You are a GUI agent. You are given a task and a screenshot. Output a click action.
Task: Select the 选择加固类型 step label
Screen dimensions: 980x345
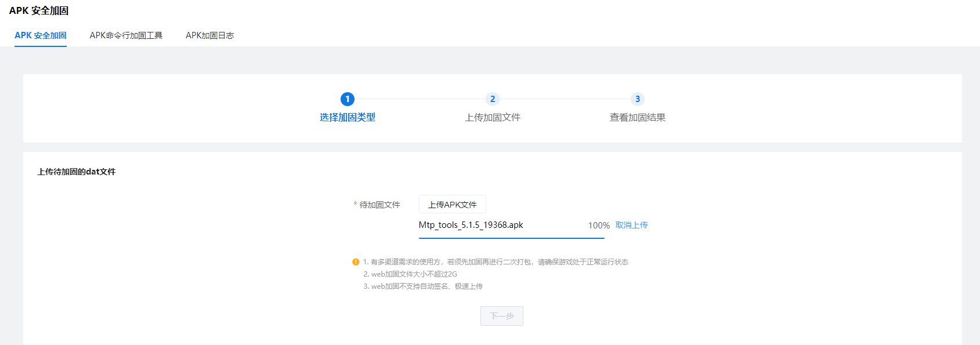pyautogui.click(x=348, y=117)
